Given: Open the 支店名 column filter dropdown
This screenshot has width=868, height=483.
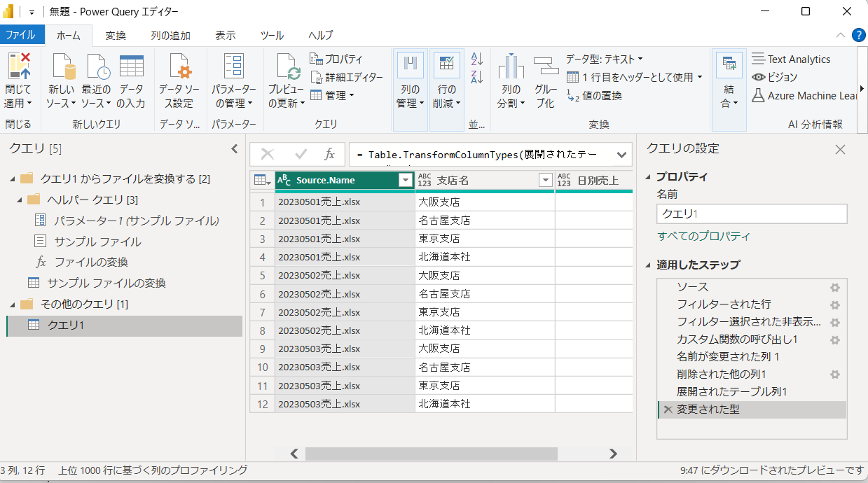Looking at the screenshot, I should 546,181.
